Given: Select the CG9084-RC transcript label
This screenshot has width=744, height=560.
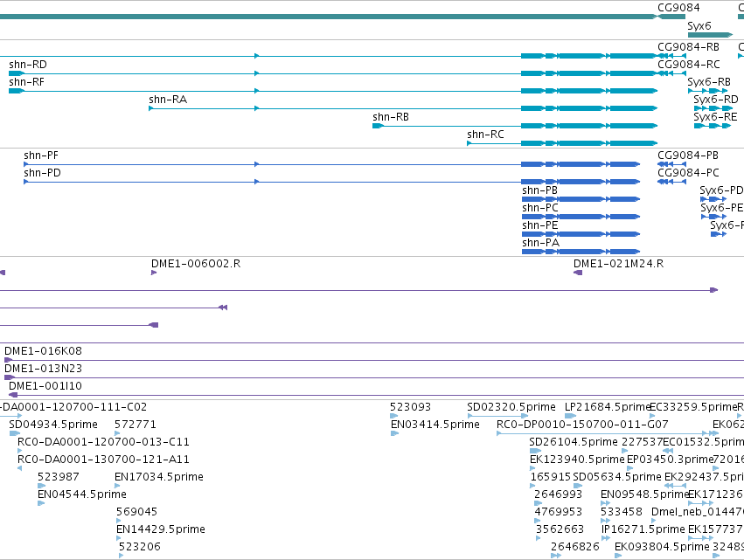Looking at the screenshot, I should tap(689, 65).
